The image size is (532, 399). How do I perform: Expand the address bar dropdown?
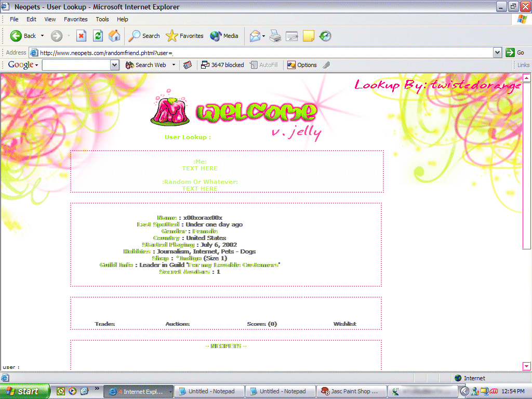[497, 52]
